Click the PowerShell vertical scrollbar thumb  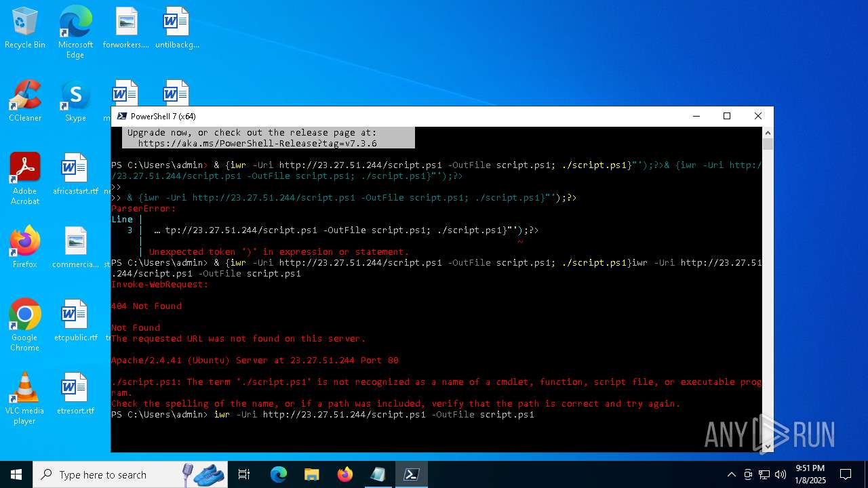pyautogui.click(x=768, y=144)
